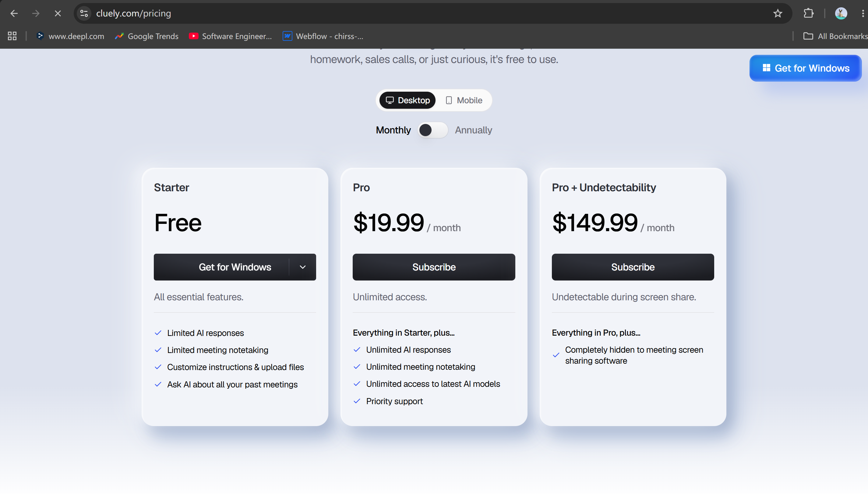The height and width of the screenshot is (494, 868).
Task: Click 'Ask AI about all your past meetings'
Action: pyautogui.click(x=226, y=384)
